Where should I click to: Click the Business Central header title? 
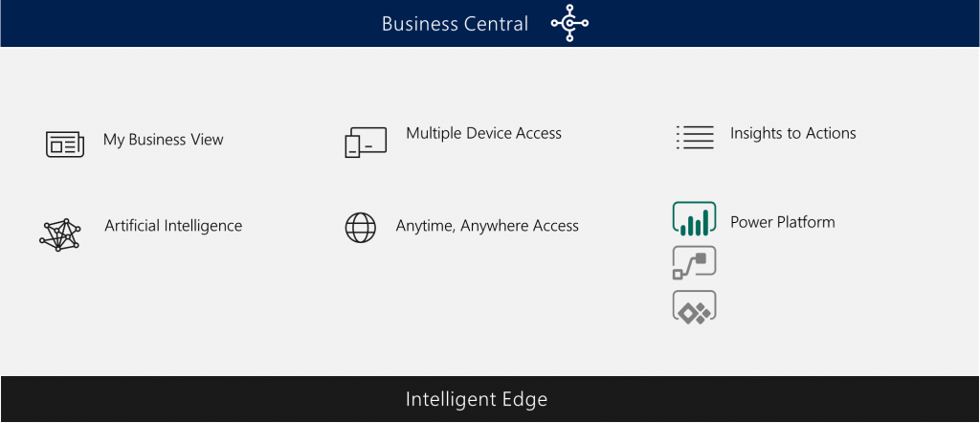tap(455, 24)
